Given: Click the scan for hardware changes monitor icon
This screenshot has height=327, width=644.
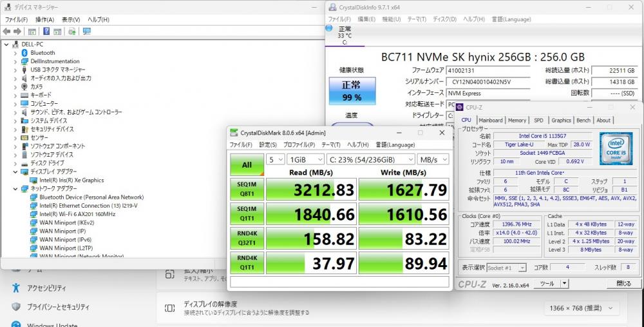Looking at the screenshot, I should (87, 31).
